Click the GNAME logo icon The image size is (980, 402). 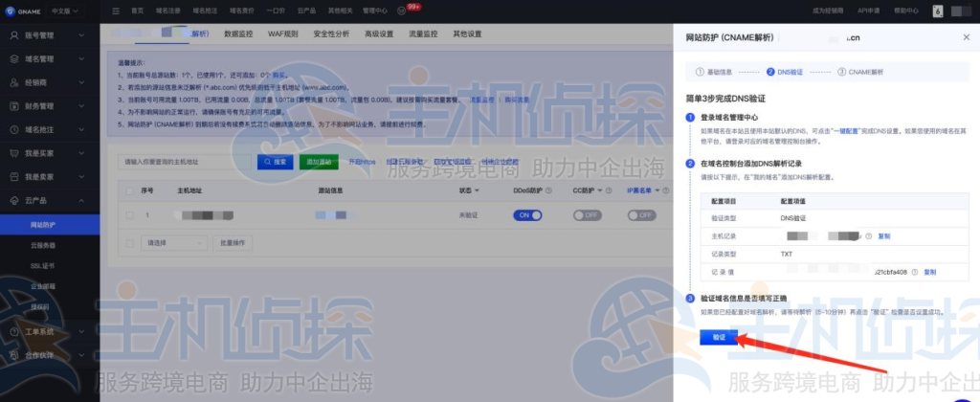pos(11,11)
